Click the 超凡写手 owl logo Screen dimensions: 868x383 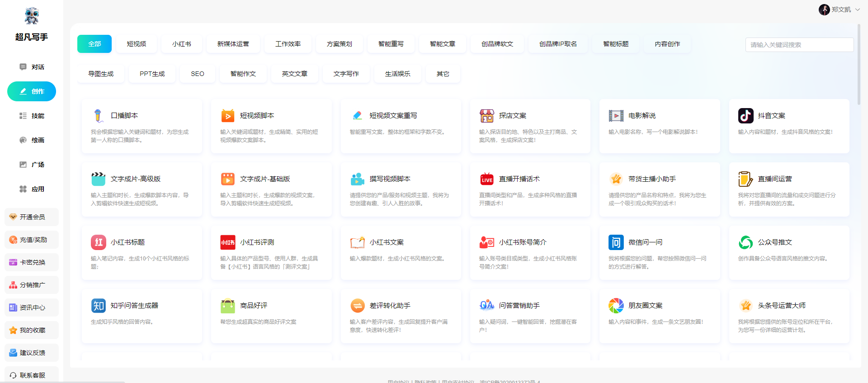click(32, 16)
